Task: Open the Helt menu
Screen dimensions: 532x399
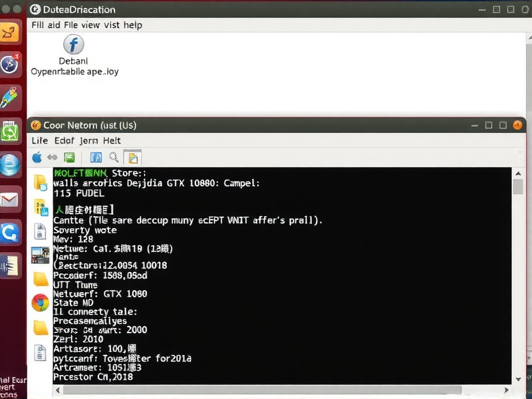Action: [x=112, y=141]
